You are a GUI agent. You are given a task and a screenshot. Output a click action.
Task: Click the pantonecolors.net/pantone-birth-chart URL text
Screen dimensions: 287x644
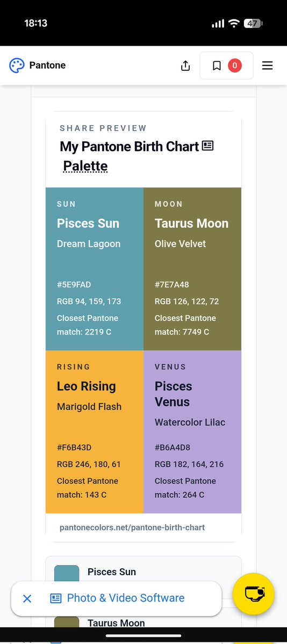click(x=132, y=527)
